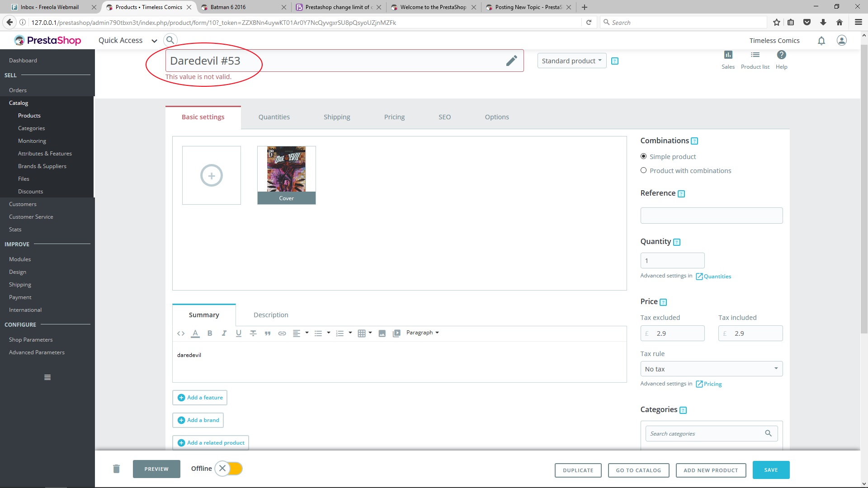This screenshot has width=868, height=488.
Task: Click the insert image editor icon
Action: tap(382, 333)
